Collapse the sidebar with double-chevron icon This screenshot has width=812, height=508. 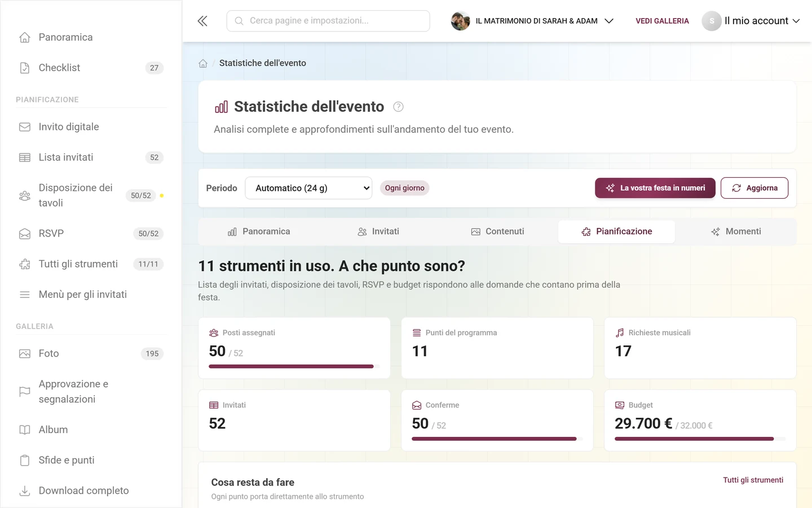tap(202, 21)
